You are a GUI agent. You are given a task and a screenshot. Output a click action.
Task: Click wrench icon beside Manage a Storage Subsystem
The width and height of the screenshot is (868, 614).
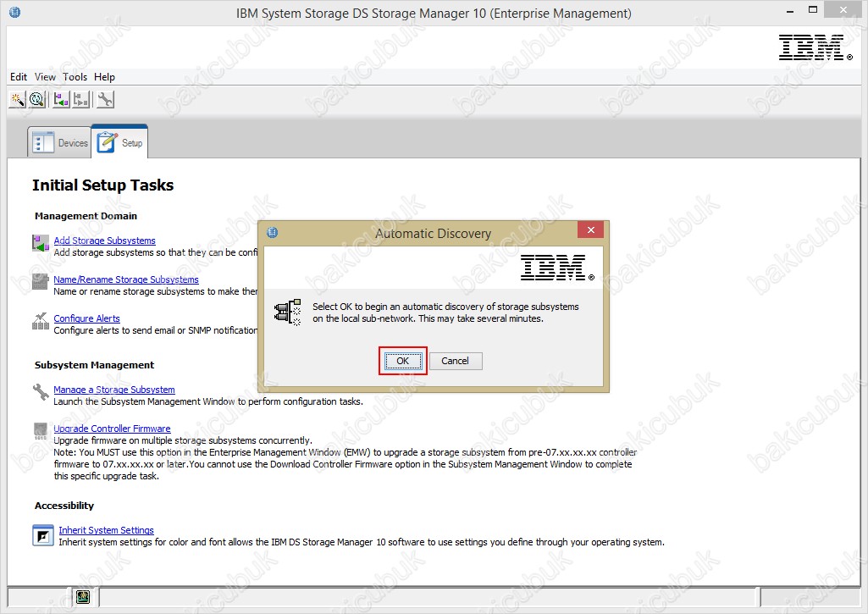tap(41, 392)
